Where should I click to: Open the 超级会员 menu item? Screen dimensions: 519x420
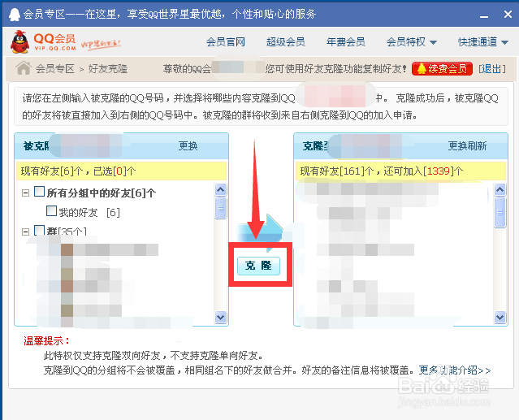[285, 42]
